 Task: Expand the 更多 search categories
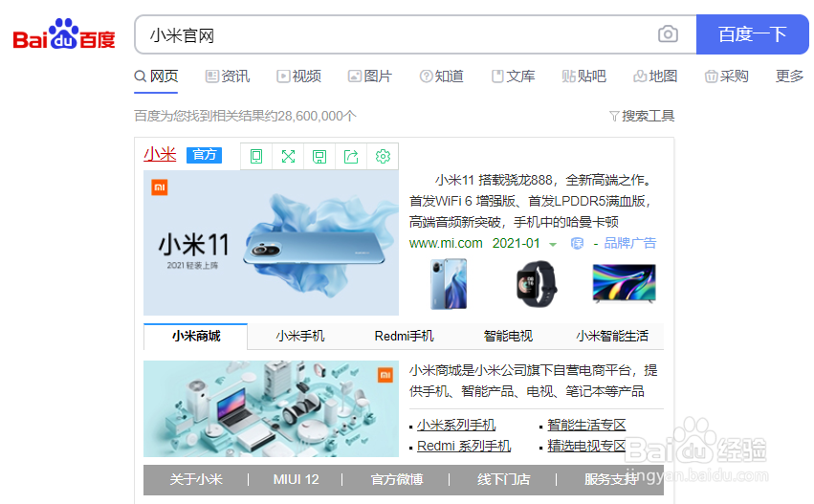coord(789,77)
